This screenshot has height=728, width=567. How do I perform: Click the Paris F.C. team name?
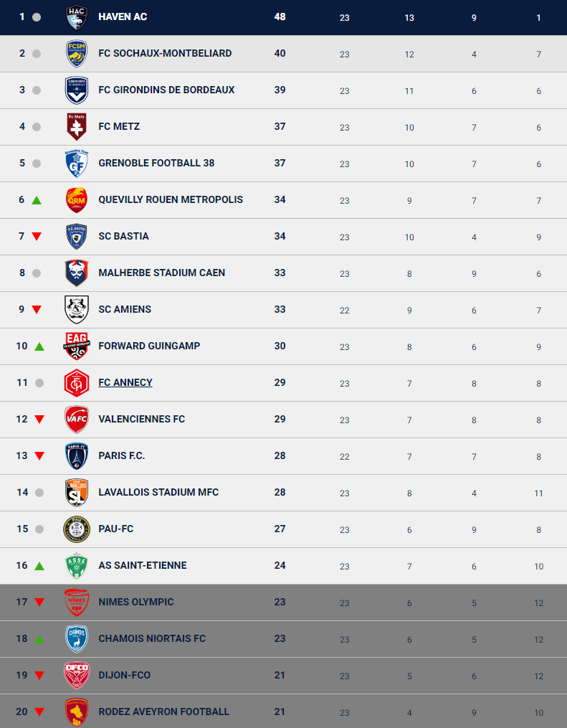point(122,456)
